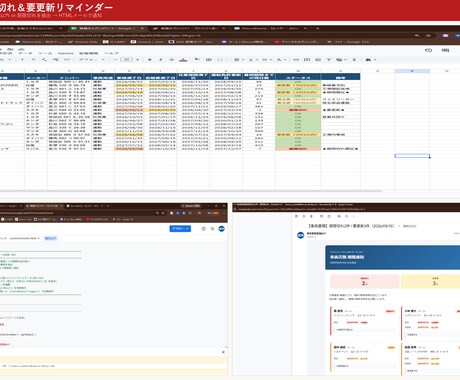Image resolution: width=460 pixels, height=380 pixels.
Task: Increase font size with the plus button
Action: (137, 60)
